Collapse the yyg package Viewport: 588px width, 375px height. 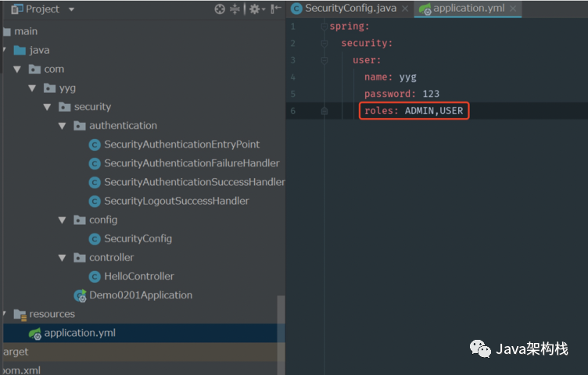(x=32, y=88)
